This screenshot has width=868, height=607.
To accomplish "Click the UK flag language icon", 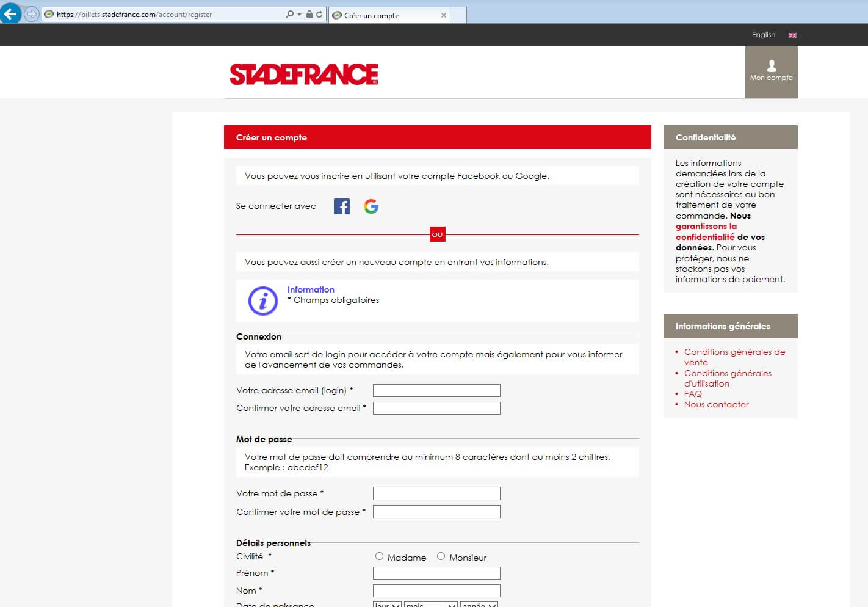I will [792, 35].
